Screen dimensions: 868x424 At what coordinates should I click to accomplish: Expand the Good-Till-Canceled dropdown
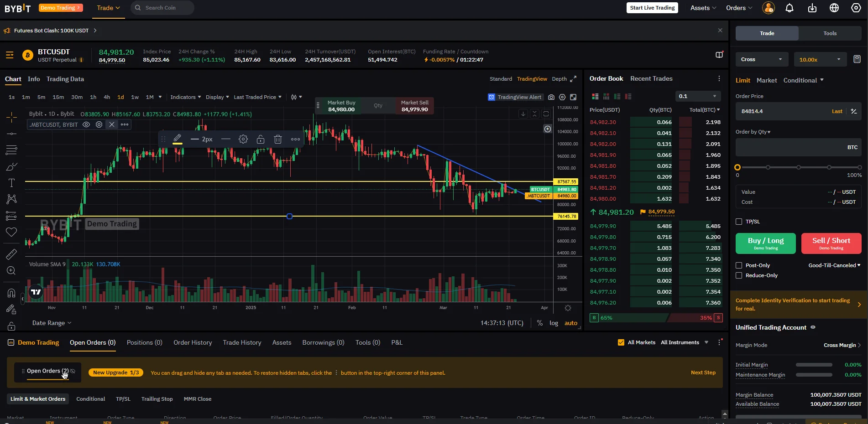834,265
